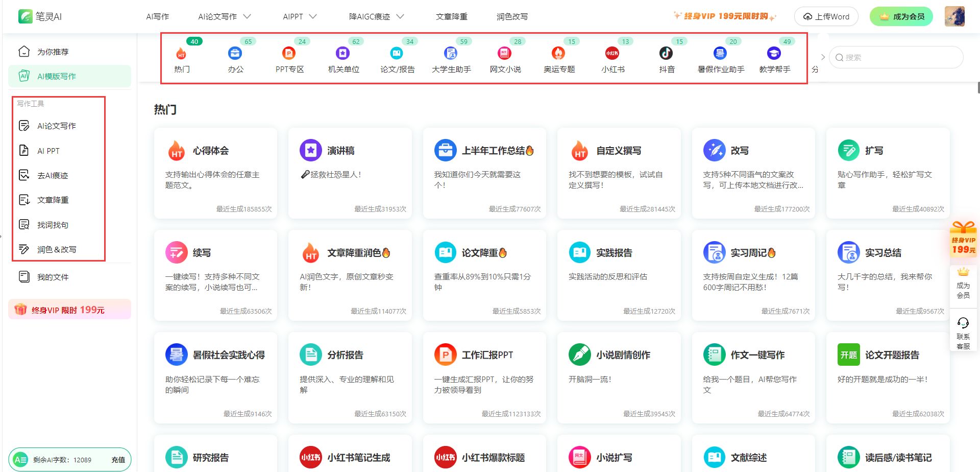Click the 成为会员 crown icon on right edge
Viewport: 980px width, 472px height.
(963, 272)
